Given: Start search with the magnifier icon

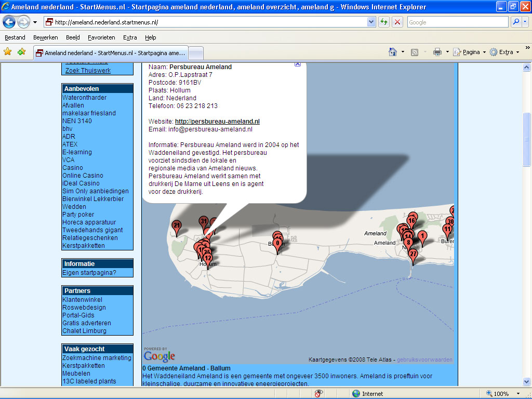Looking at the screenshot, I should (516, 22).
